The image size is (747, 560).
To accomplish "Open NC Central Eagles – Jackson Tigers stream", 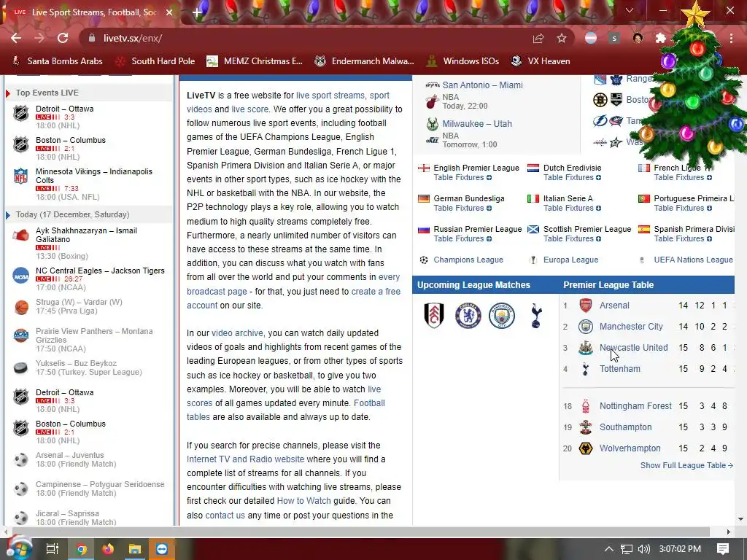I will point(100,271).
